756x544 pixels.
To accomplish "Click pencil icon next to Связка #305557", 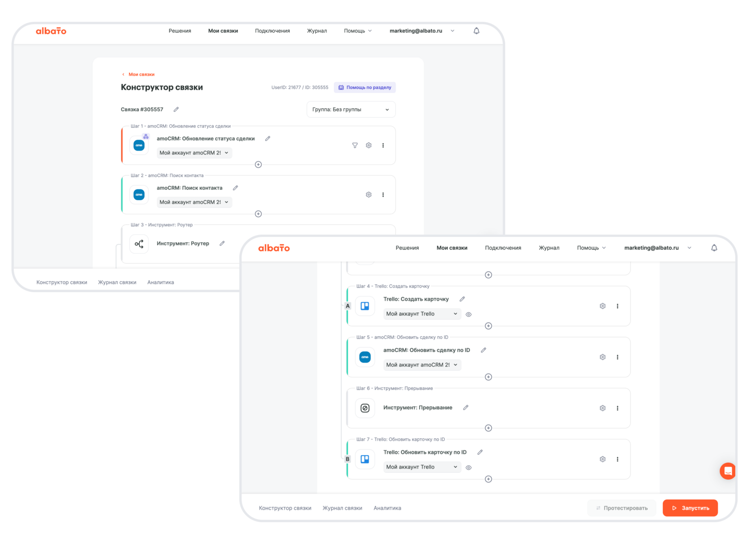I will pos(176,110).
